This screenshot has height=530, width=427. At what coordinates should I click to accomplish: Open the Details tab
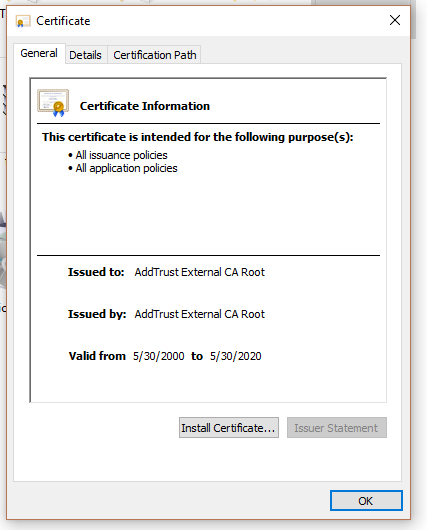(86, 55)
